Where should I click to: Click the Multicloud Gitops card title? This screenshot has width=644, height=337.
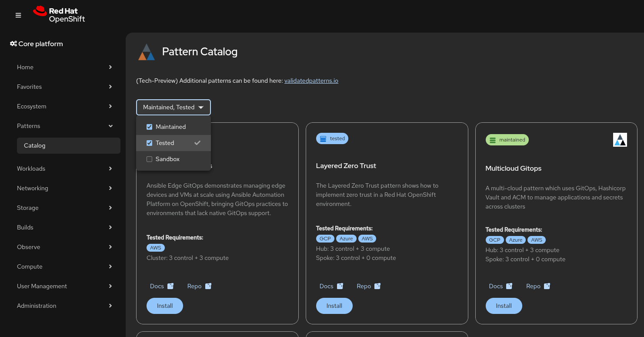[514, 168]
